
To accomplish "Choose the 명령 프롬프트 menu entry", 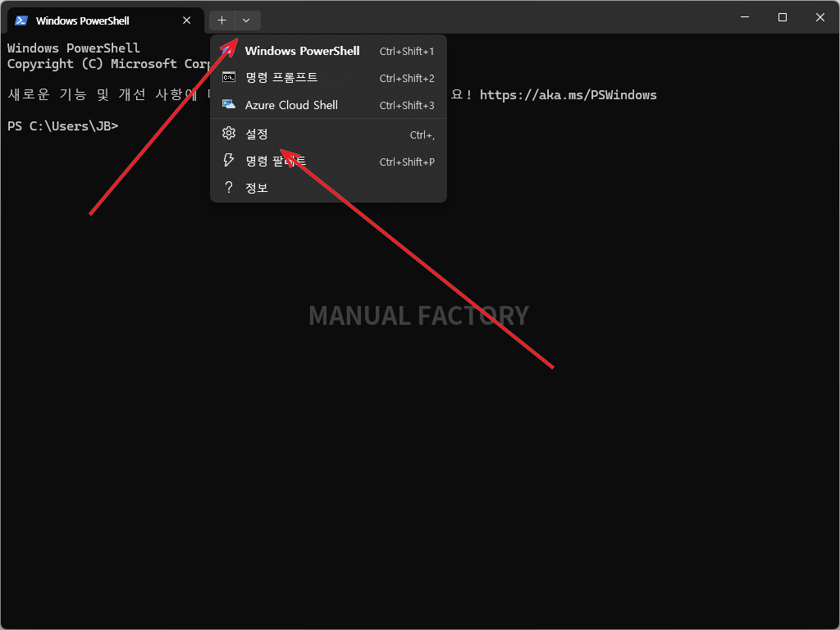I will click(328, 78).
